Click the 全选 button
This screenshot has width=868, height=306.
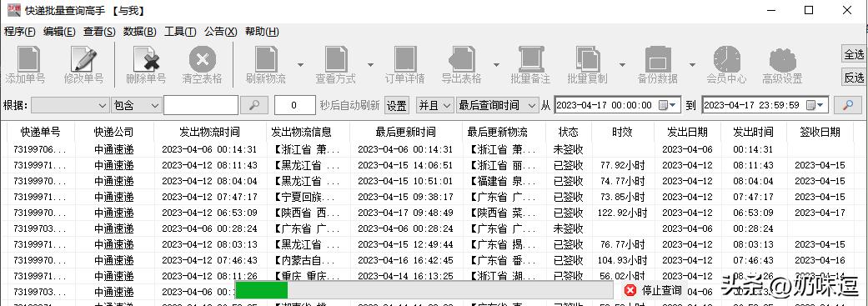[x=854, y=54]
